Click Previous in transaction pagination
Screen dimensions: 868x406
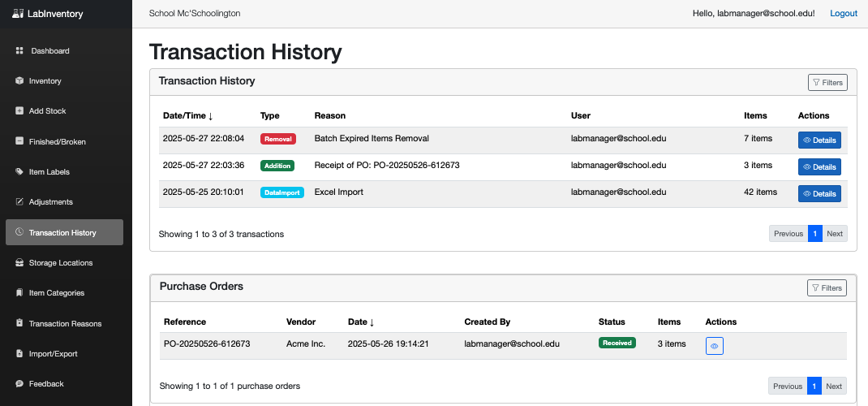tap(789, 234)
